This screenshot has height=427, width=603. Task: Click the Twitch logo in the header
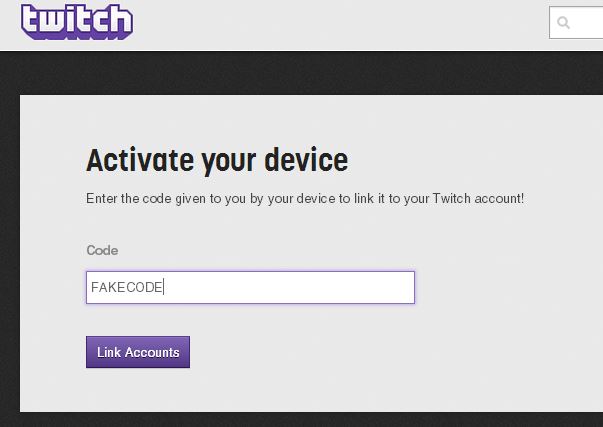click(x=77, y=22)
